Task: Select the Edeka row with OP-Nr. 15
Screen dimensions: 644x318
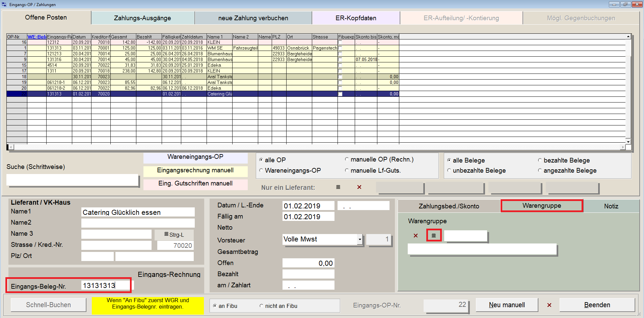Action: [x=203, y=65]
